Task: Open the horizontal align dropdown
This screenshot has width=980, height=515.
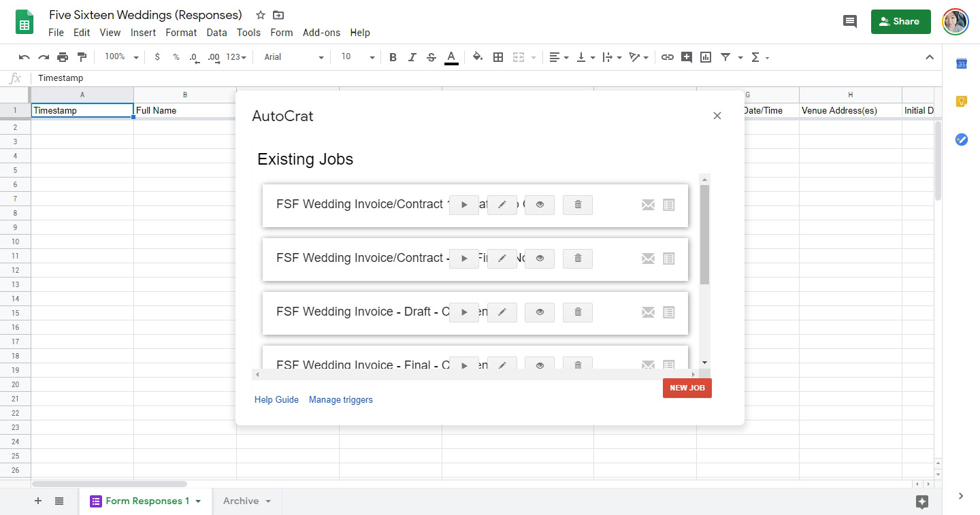Action: tap(559, 57)
